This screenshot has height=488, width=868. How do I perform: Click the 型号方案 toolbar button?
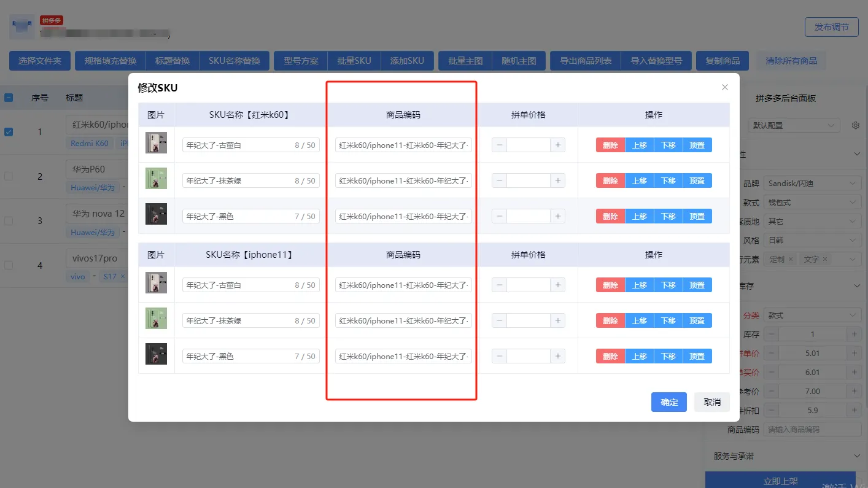click(301, 61)
